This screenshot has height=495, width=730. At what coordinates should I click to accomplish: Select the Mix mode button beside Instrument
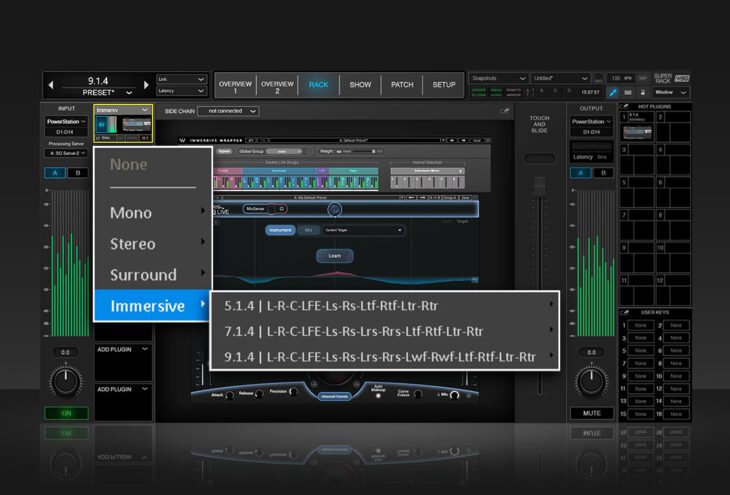tap(308, 230)
